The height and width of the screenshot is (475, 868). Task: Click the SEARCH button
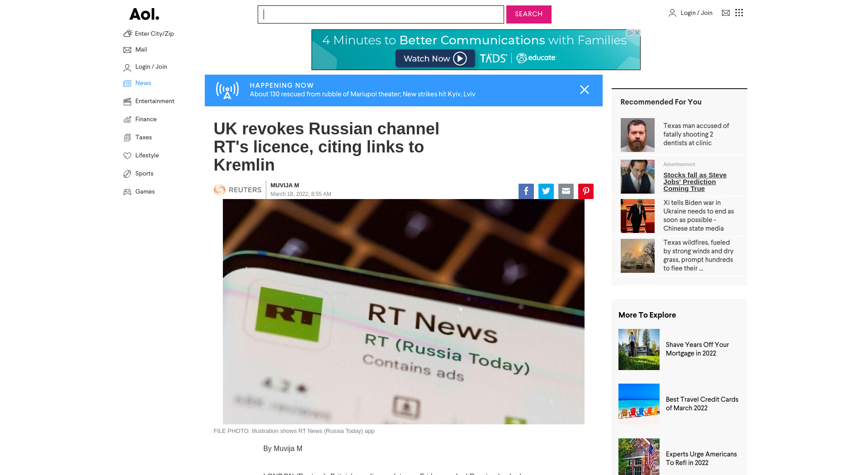[x=528, y=14]
